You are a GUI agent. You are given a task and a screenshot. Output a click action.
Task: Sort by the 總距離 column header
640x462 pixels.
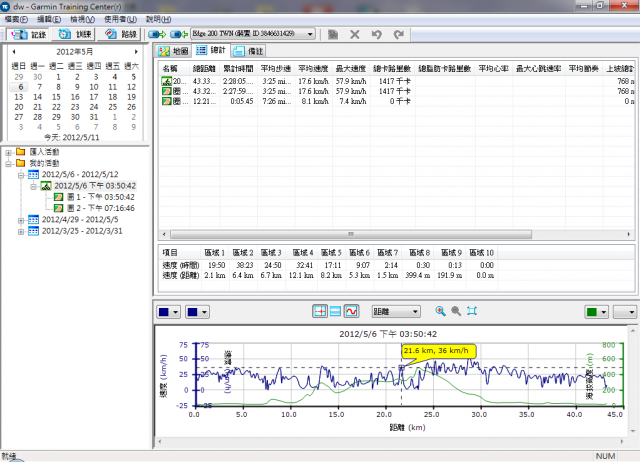click(204, 69)
